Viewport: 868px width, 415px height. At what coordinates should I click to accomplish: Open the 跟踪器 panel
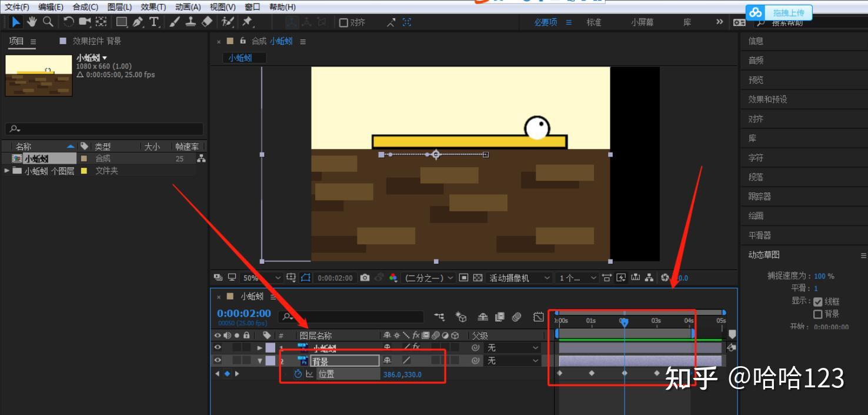point(759,197)
